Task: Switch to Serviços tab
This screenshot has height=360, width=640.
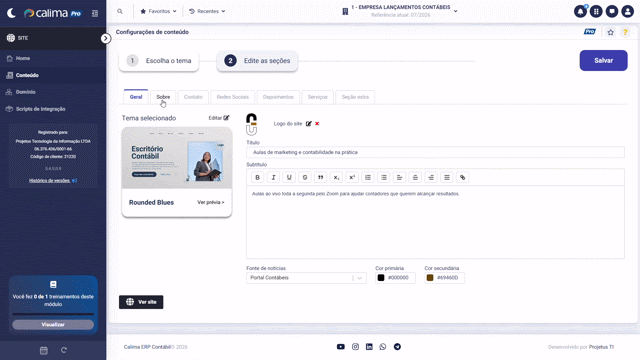Action: [x=318, y=97]
